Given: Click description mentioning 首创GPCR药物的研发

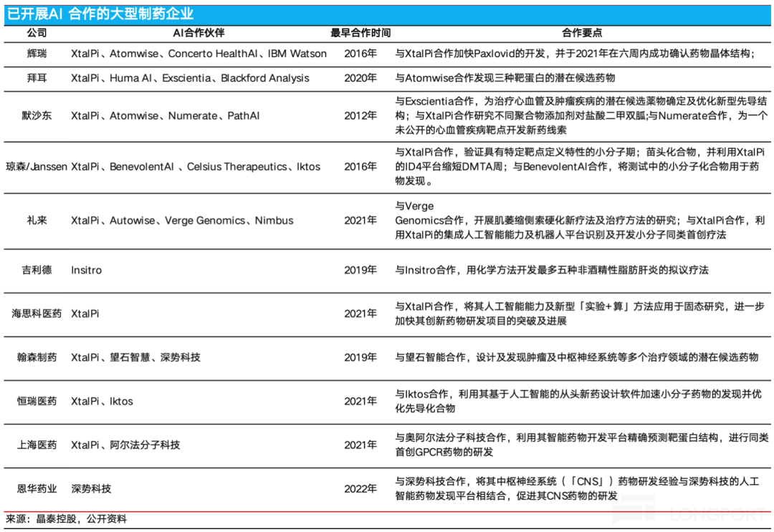Looking at the screenshot, I should (x=582, y=445).
